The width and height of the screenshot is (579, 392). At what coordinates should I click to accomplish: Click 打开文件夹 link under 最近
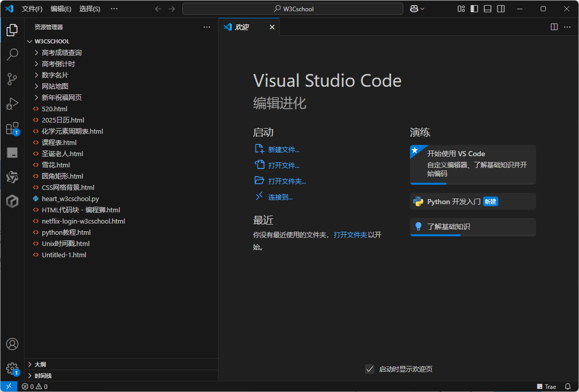[350, 235]
